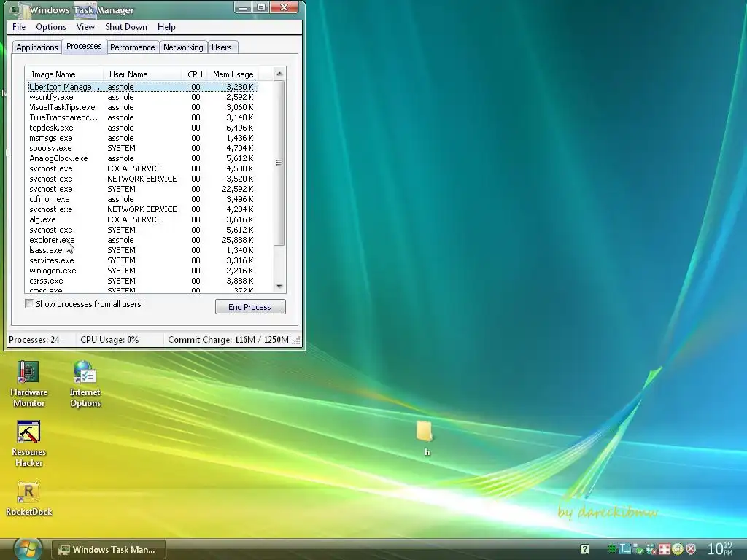This screenshot has height=560, width=747.
Task: Click the process list scroll up arrow
Action: (x=279, y=74)
